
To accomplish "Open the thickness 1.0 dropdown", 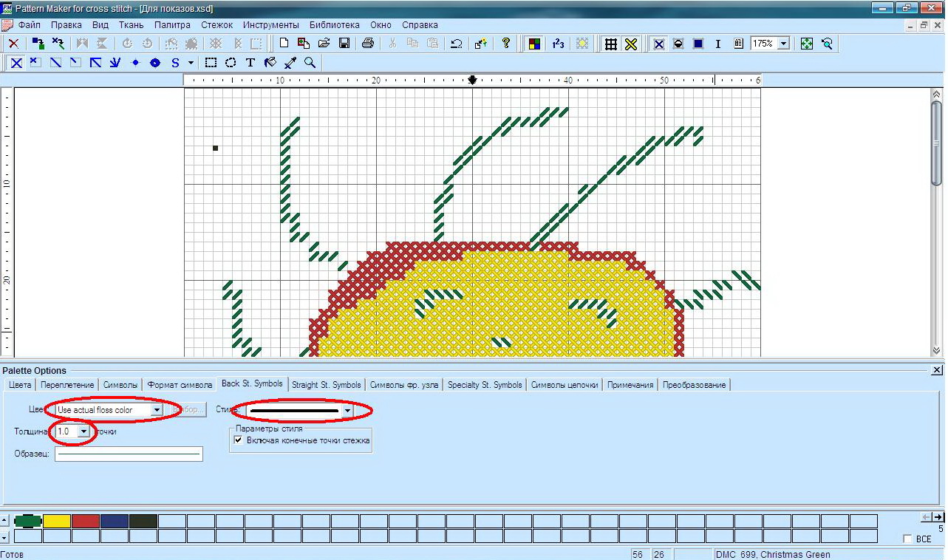I will point(83,431).
